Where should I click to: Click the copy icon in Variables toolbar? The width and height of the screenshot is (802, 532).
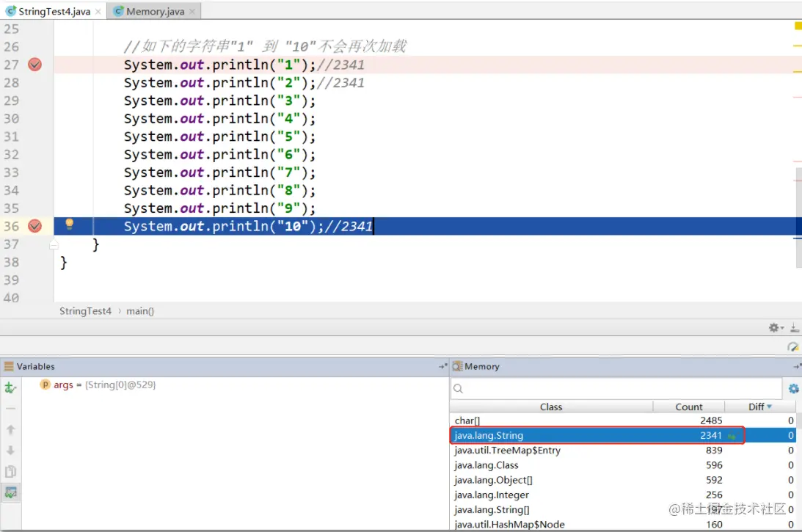click(x=11, y=472)
